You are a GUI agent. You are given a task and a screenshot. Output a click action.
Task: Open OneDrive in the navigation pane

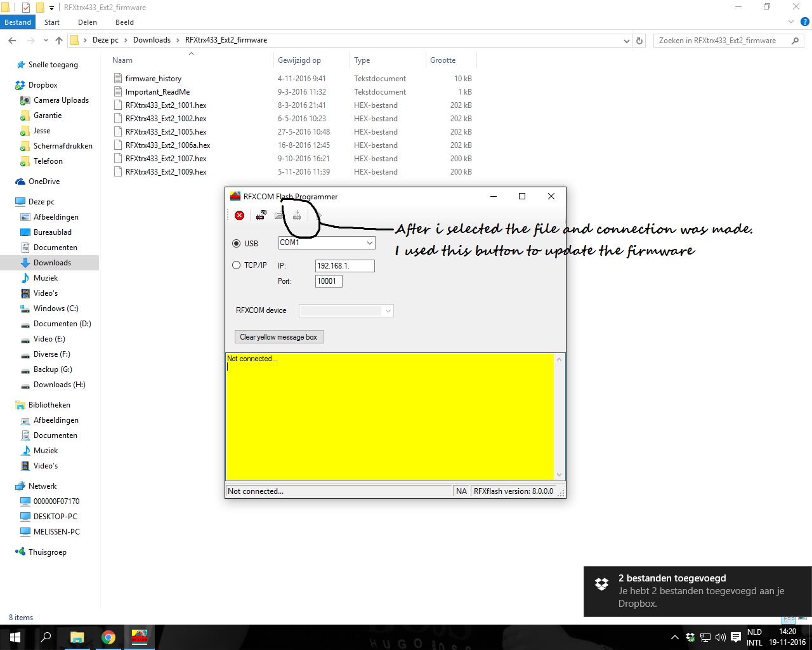pos(44,182)
